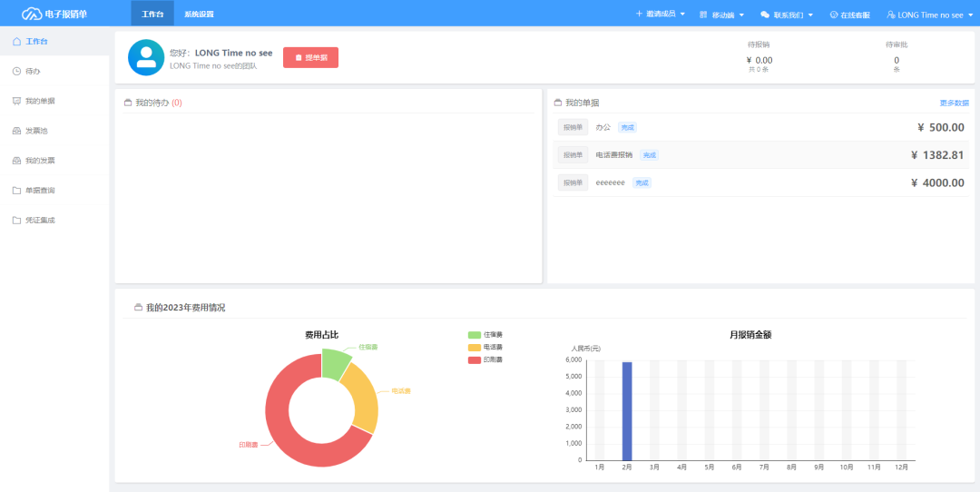Expand the 移动端 dropdown arrow
Viewport: 980px width, 492px height.
tap(741, 15)
